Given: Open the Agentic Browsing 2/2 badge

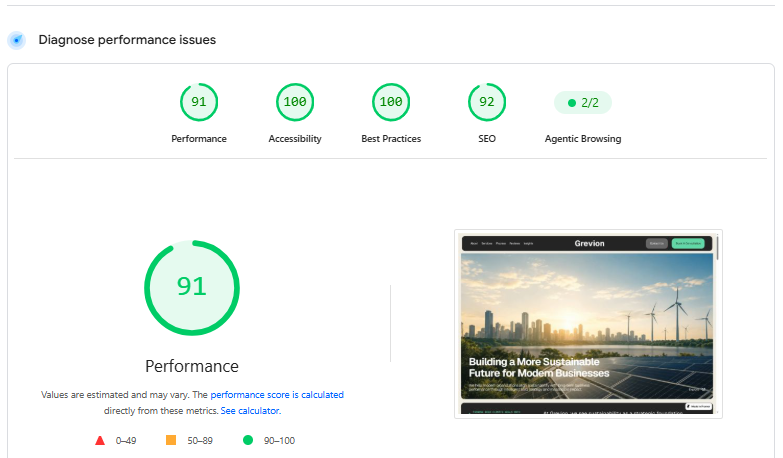Looking at the screenshot, I should pyautogui.click(x=583, y=102).
